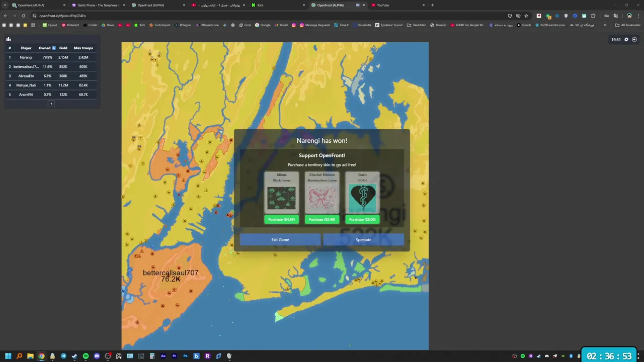644x362 pixels.
Task: Select bettercallsaul7 row in leaderboard
Action: 51,66
